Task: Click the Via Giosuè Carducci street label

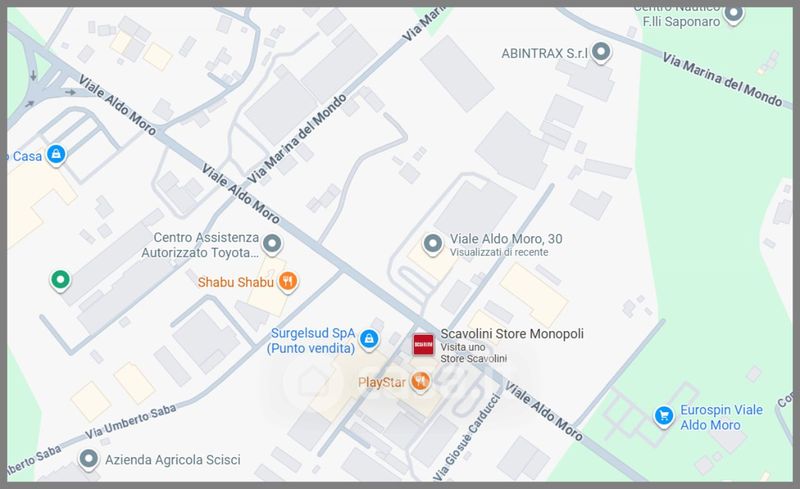Action: (x=467, y=437)
